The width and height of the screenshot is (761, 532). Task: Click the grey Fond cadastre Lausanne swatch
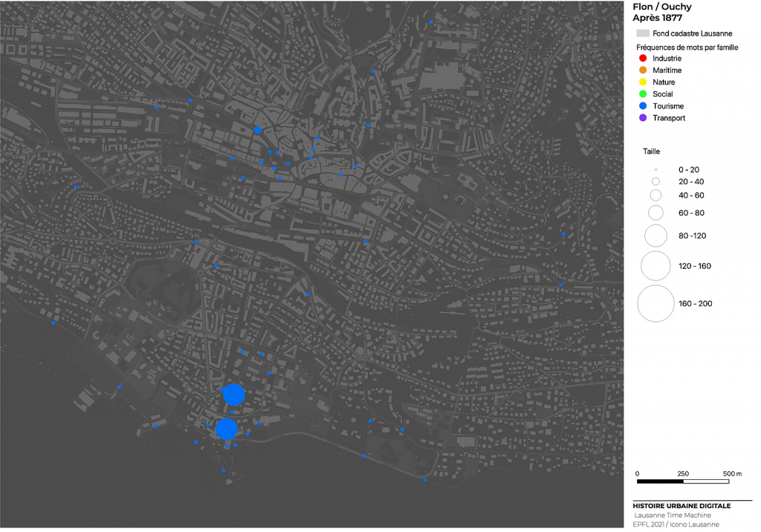[x=643, y=33]
